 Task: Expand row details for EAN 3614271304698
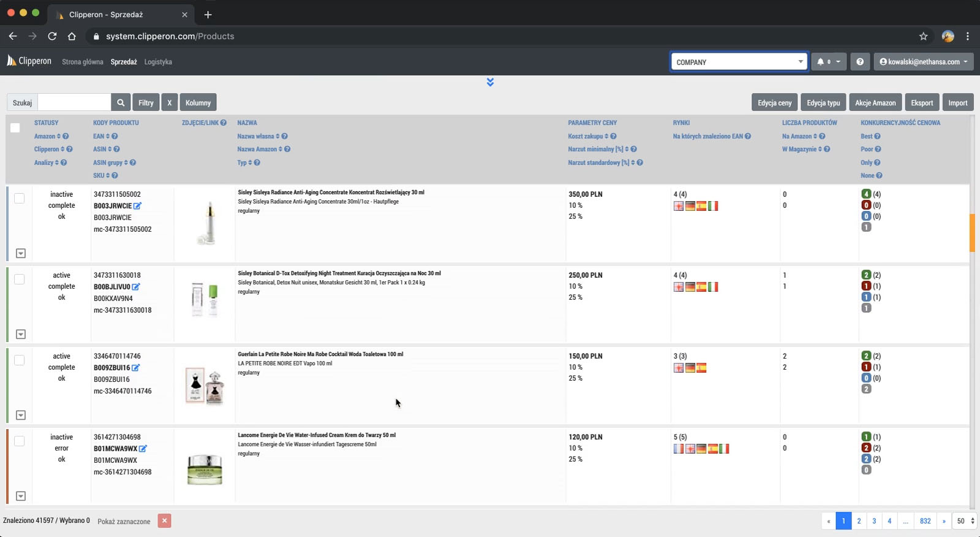click(x=21, y=496)
